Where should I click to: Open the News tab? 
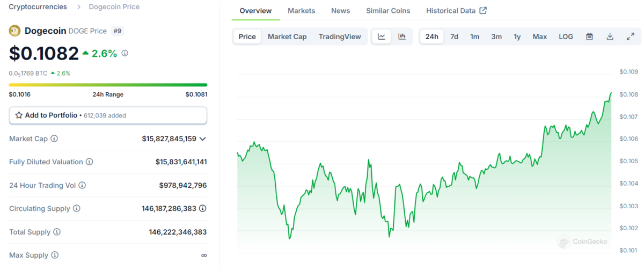pyautogui.click(x=341, y=11)
